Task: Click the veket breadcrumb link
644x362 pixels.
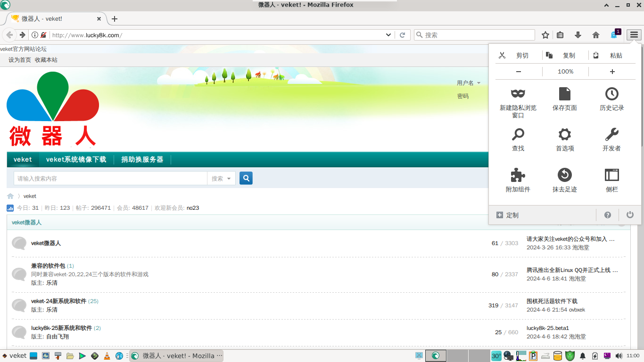Action: click(x=30, y=196)
